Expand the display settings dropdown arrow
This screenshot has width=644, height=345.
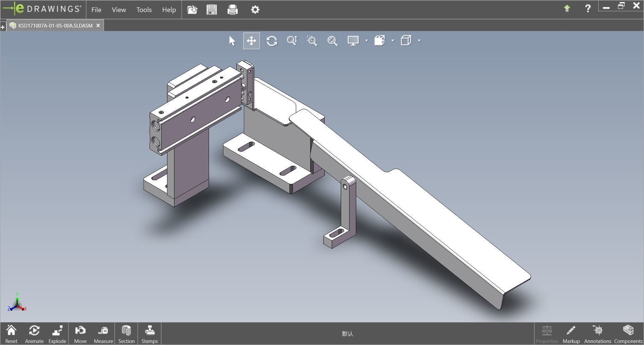pos(366,41)
